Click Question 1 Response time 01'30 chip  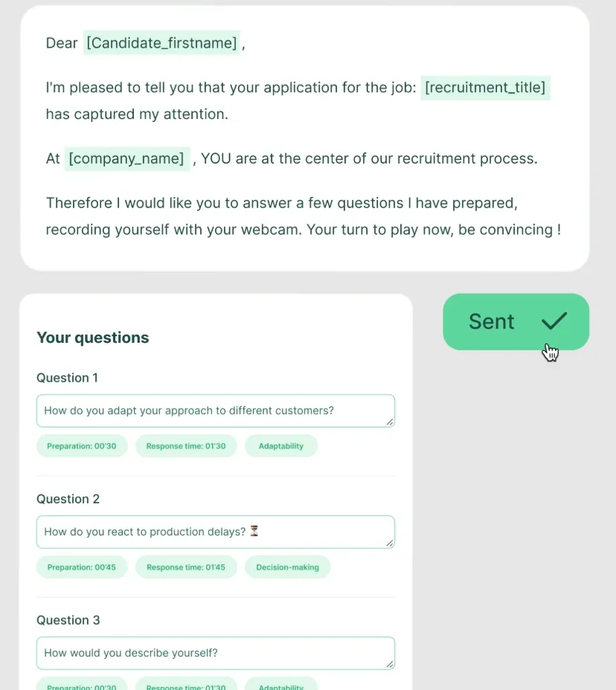tap(186, 446)
